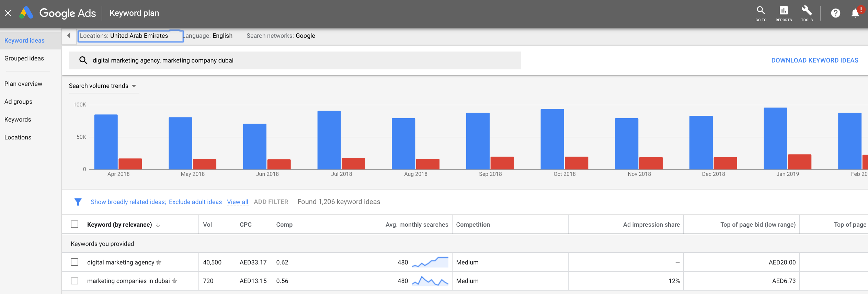The width and height of the screenshot is (868, 294).
Task: Check the marketing companies in dubai checkbox
Action: [x=75, y=281]
